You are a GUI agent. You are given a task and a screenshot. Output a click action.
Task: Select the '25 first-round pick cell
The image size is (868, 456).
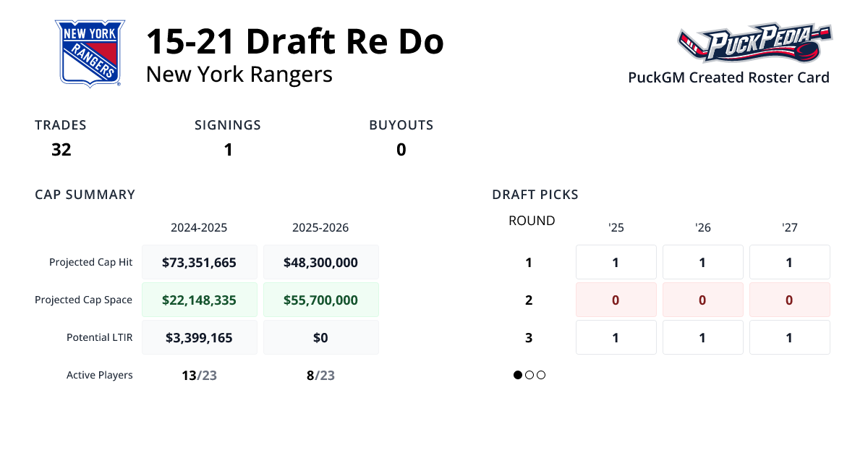(616, 261)
